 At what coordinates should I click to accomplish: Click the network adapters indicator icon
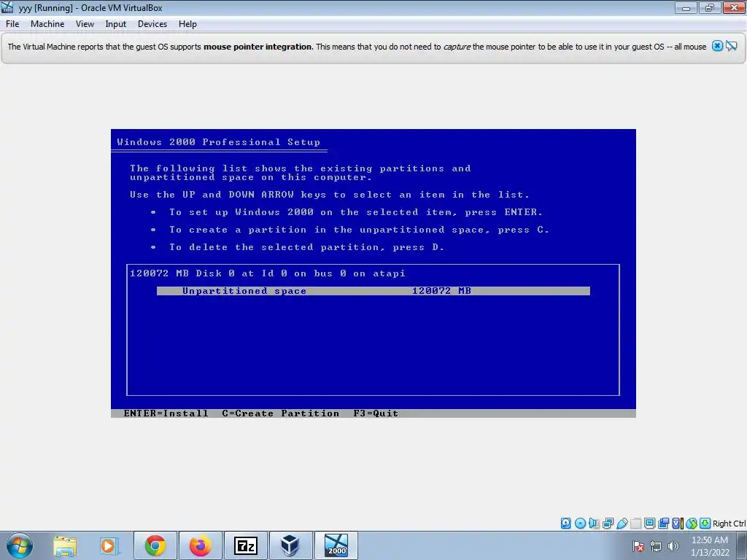(x=608, y=524)
